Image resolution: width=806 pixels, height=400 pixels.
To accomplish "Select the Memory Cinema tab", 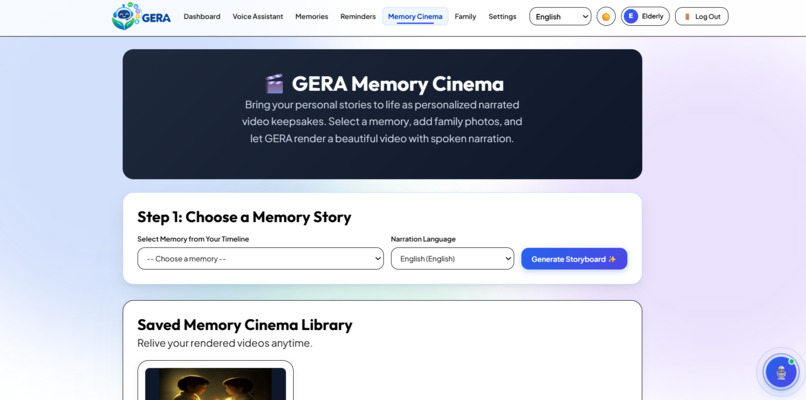I will (x=415, y=16).
